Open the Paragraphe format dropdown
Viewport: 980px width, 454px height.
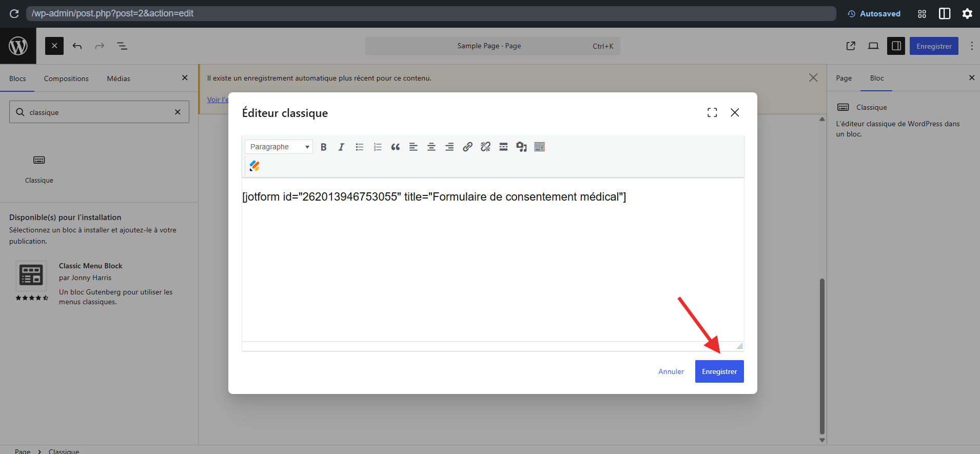pyautogui.click(x=279, y=147)
